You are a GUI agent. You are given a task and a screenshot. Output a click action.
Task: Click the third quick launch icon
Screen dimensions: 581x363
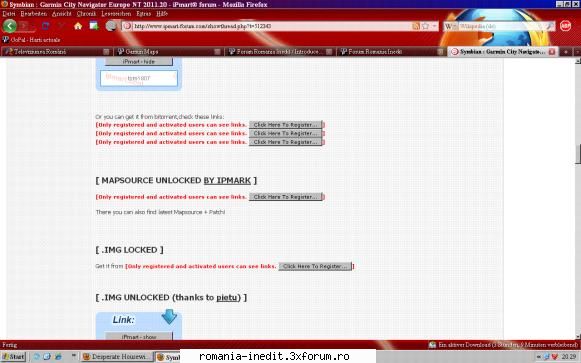(x=59, y=357)
